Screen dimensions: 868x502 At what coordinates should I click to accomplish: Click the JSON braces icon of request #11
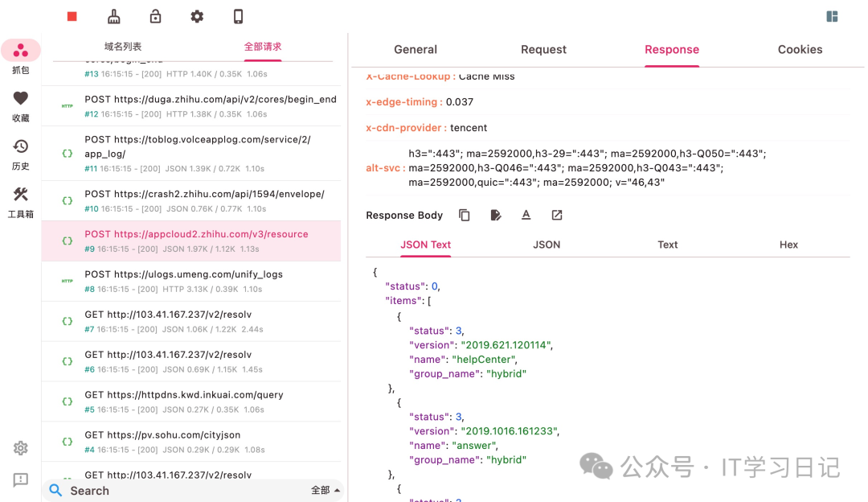click(x=67, y=154)
